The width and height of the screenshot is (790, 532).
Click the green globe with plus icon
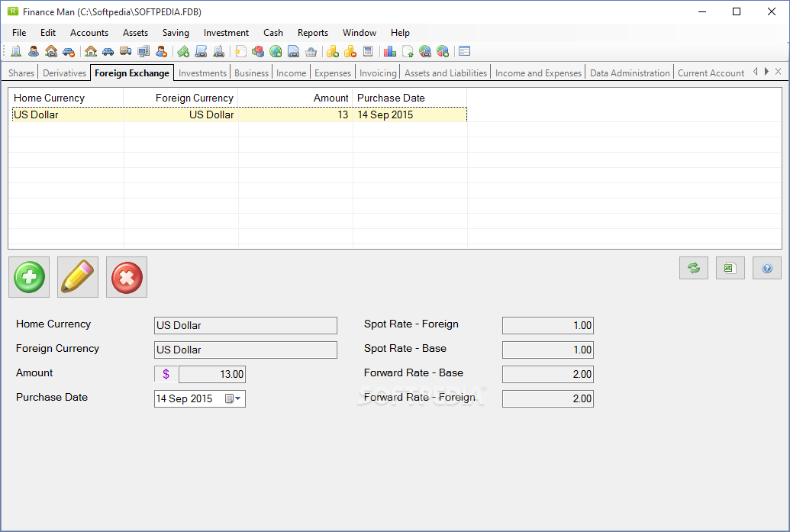276,51
